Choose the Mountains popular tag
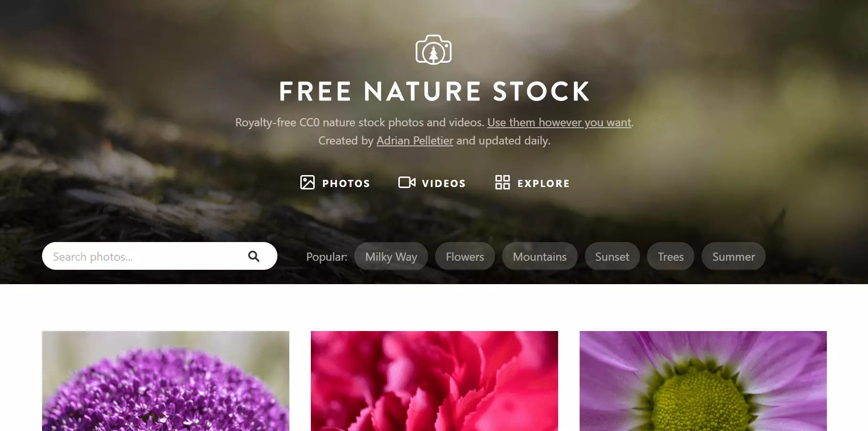The width and height of the screenshot is (868, 431). point(540,256)
